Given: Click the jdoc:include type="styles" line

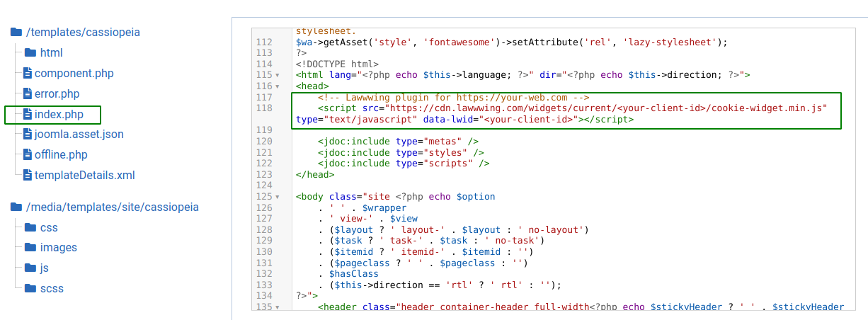Looking at the screenshot, I should tap(401, 152).
